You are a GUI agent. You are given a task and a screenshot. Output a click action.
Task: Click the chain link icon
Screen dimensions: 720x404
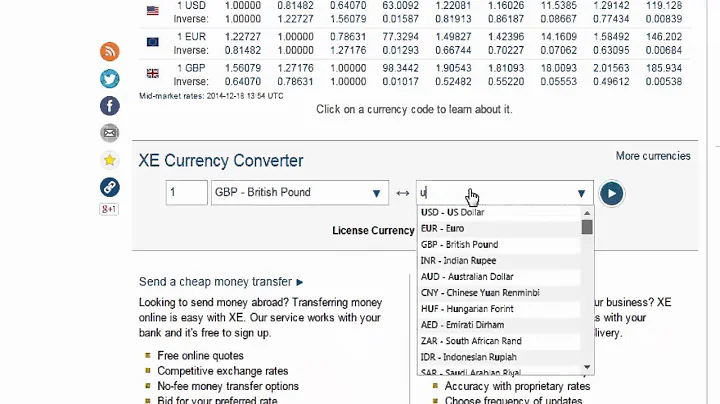coord(110,187)
